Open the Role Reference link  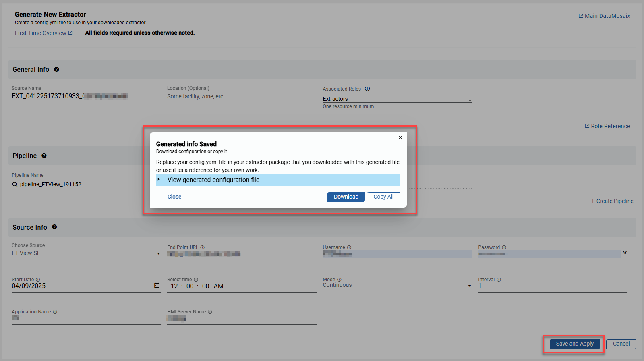click(x=607, y=126)
